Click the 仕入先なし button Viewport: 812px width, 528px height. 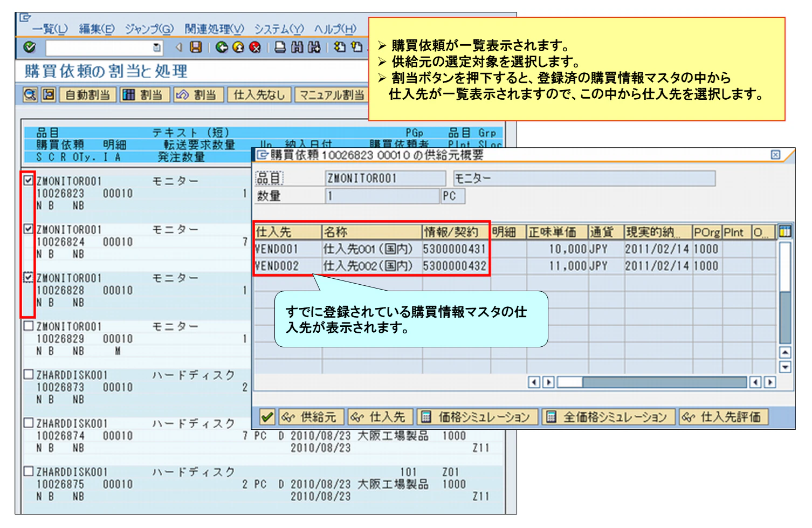tap(259, 95)
